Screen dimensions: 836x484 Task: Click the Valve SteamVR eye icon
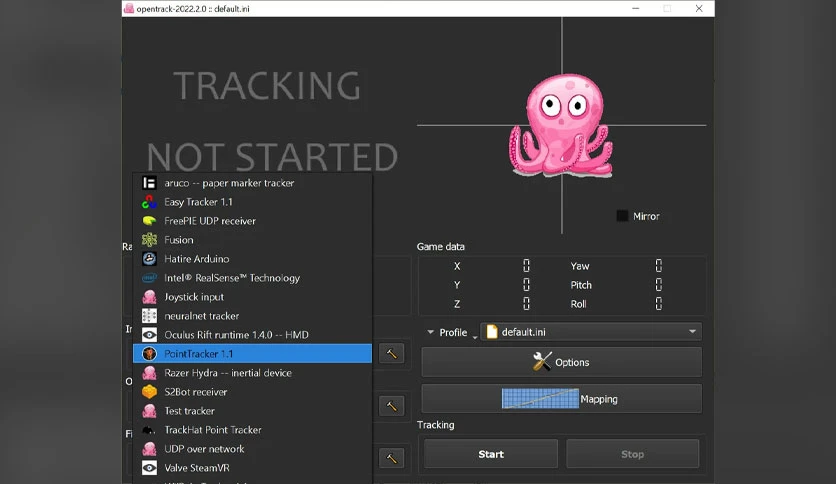(149, 468)
